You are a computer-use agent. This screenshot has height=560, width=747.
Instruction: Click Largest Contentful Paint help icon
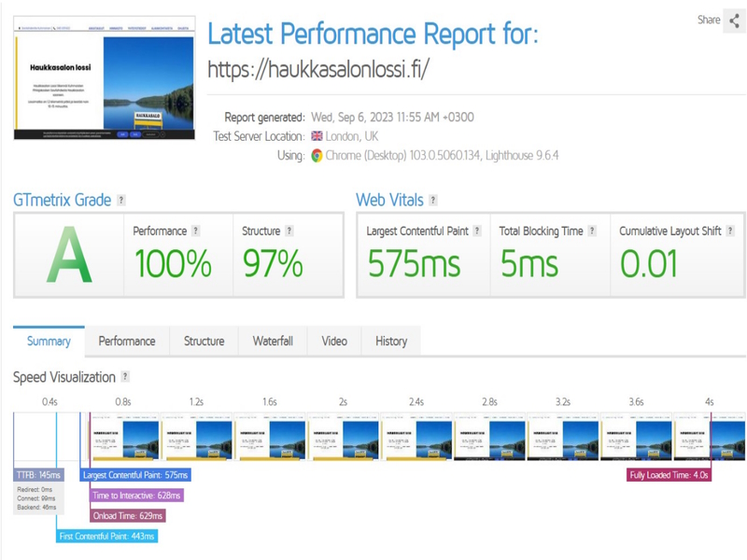(x=477, y=231)
